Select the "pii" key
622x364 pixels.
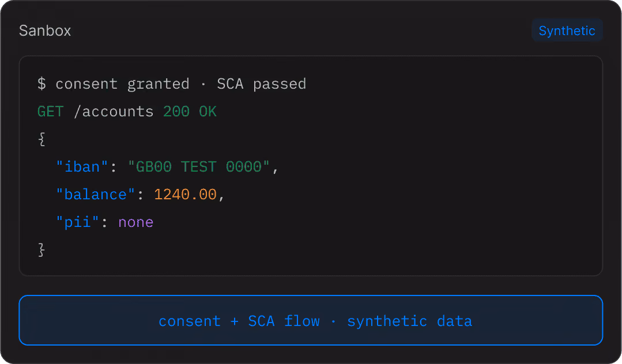(77, 222)
